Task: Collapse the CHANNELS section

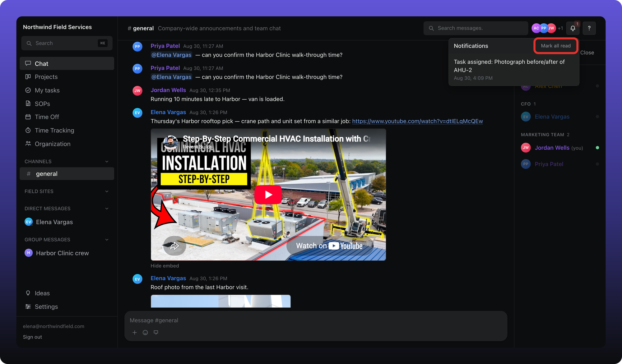Action: coord(107,161)
